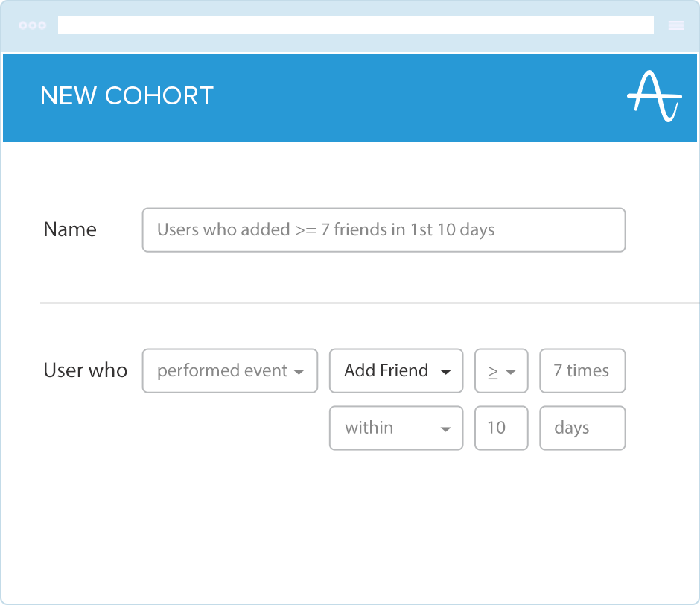Open the Add Friend event dropdown
This screenshot has width=700, height=605.
(x=396, y=371)
